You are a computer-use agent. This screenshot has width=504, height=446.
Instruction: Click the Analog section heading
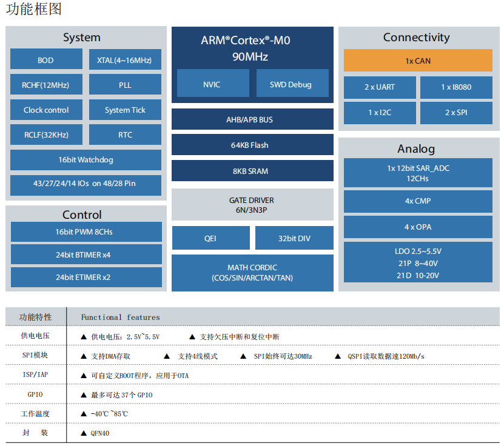click(416, 148)
